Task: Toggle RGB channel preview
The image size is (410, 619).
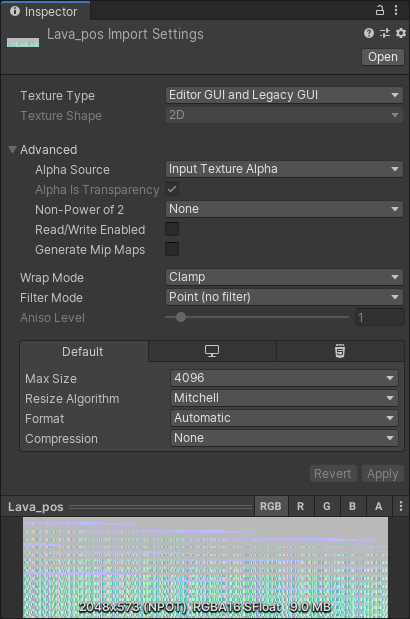Action: [x=271, y=506]
